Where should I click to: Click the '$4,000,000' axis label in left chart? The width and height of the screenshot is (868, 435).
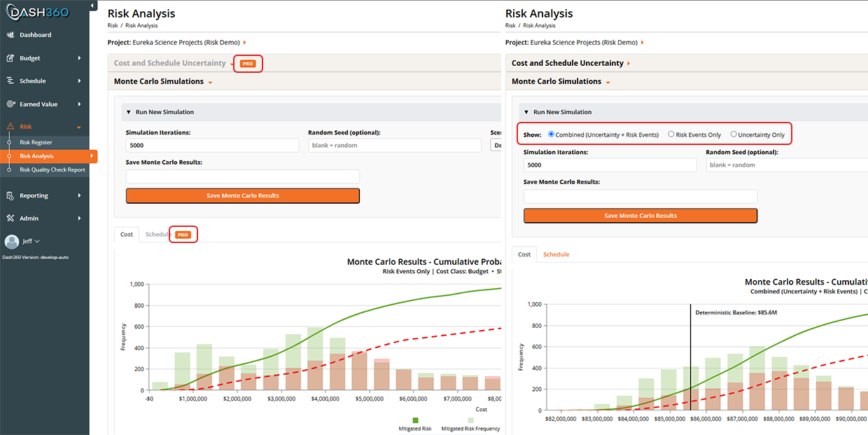324,399
